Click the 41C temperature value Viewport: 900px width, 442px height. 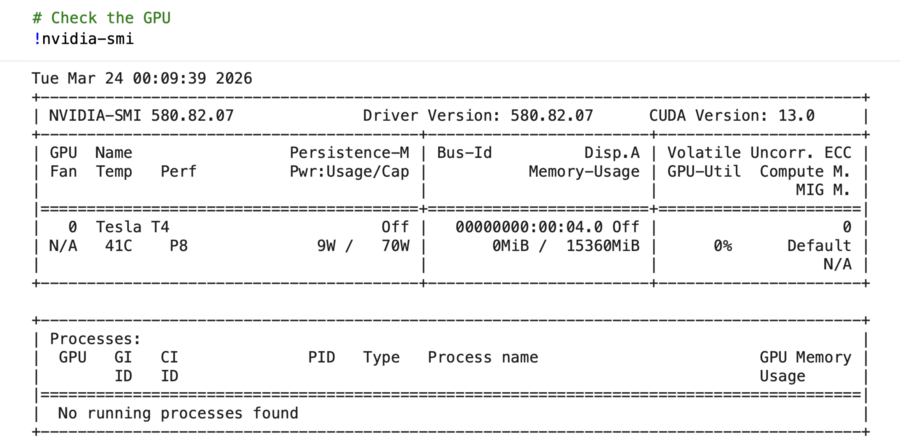click(x=119, y=246)
